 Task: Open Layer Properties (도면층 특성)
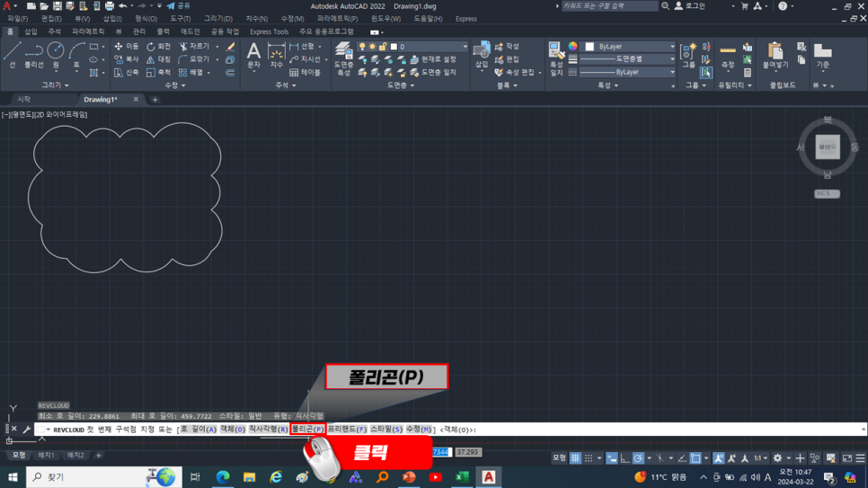344,58
